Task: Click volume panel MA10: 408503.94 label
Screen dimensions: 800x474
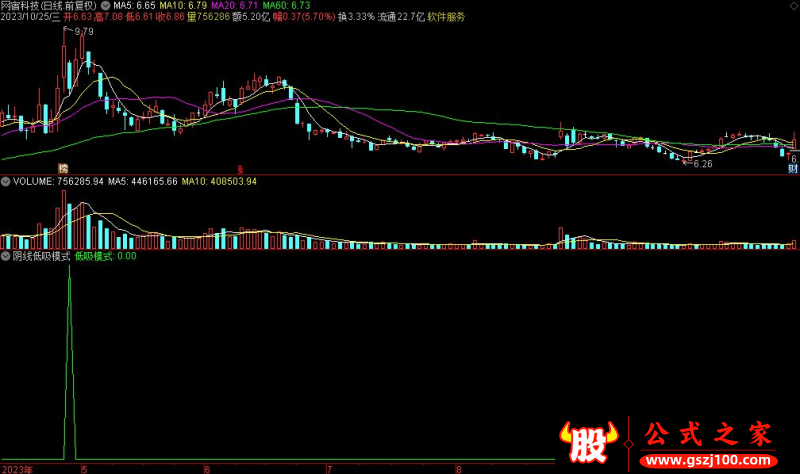Action: (x=219, y=182)
